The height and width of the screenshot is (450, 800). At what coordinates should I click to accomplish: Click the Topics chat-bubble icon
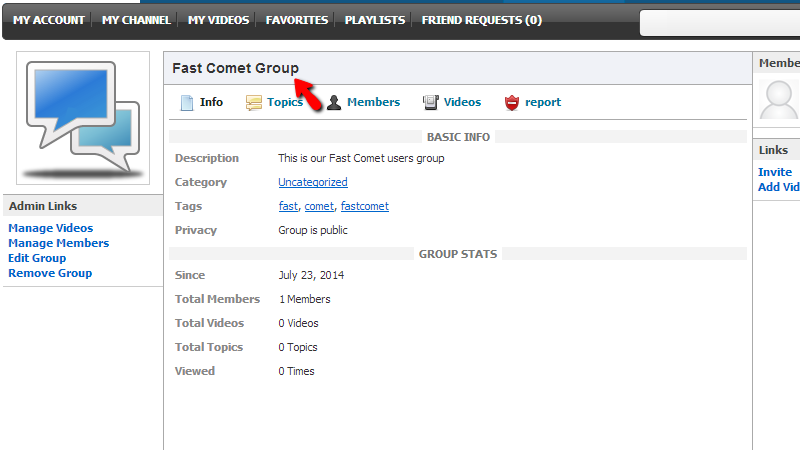coord(254,103)
